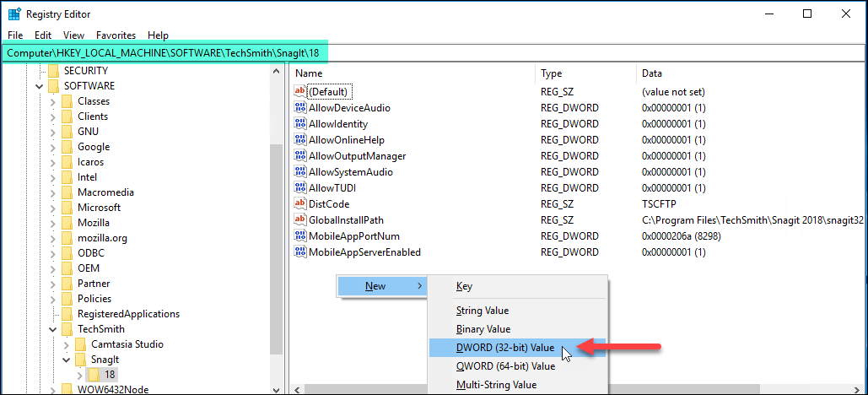Choose DWORD (32-bit) Value from submenu

pyautogui.click(x=504, y=348)
